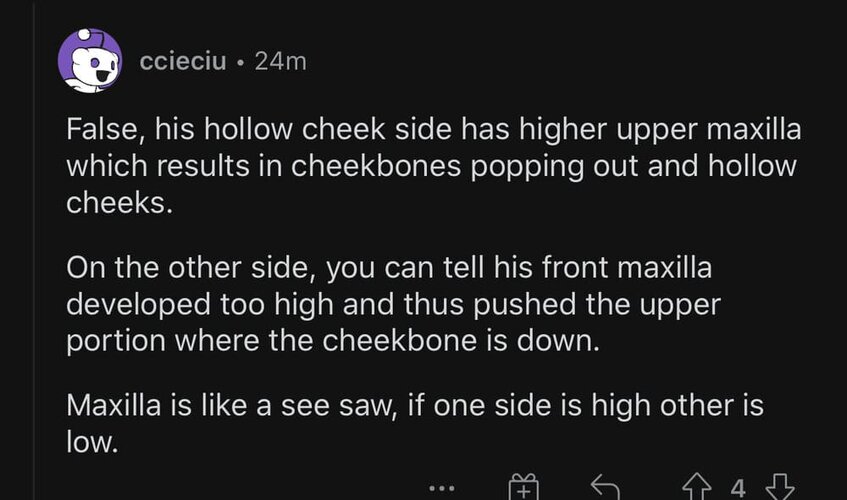Click the word "cheekbones" in first paragraph
This screenshot has height=500, width=847.
pyautogui.click(x=376, y=166)
